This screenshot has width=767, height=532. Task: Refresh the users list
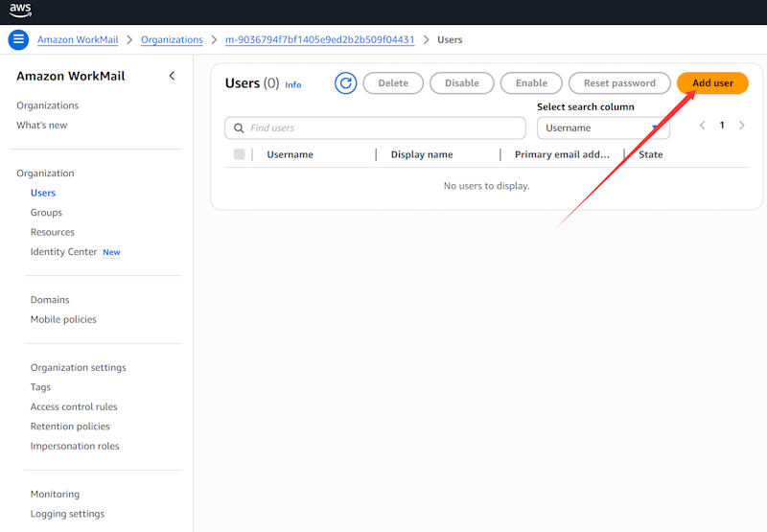tap(345, 83)
